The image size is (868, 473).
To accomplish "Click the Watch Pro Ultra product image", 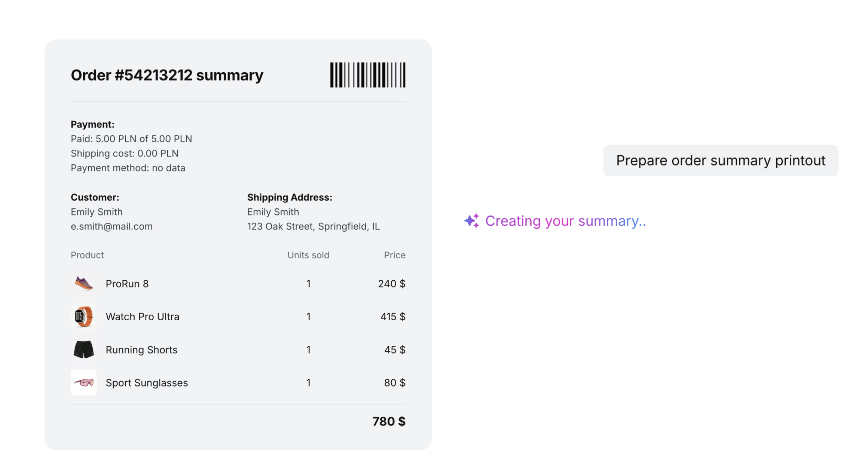I will (83, 317).
